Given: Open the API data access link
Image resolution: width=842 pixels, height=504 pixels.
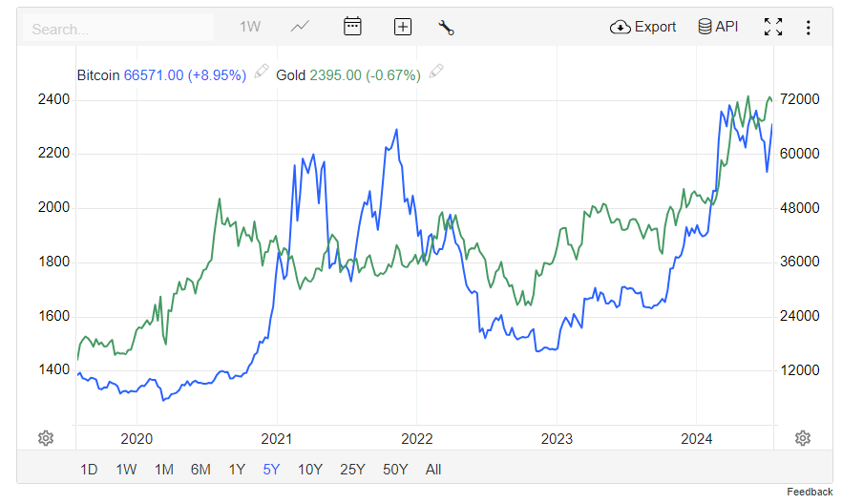Looking at the screenshot, I should tap(718, 27).
